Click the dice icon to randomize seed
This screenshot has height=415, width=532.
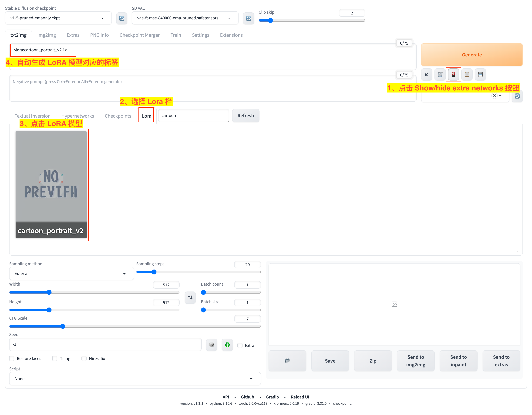(x=211, y=345)
